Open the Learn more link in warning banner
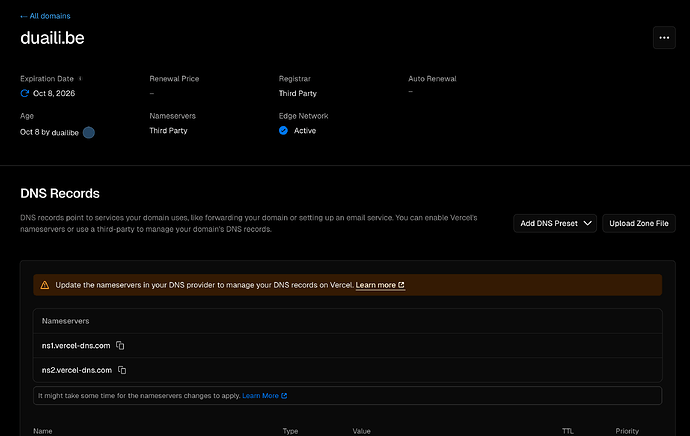The height and width of the screenshot is (436, 690). [x=380, y=285]
